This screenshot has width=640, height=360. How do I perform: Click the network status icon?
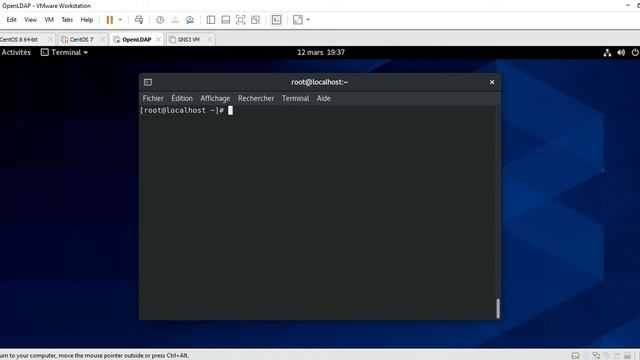click(607, 52)
